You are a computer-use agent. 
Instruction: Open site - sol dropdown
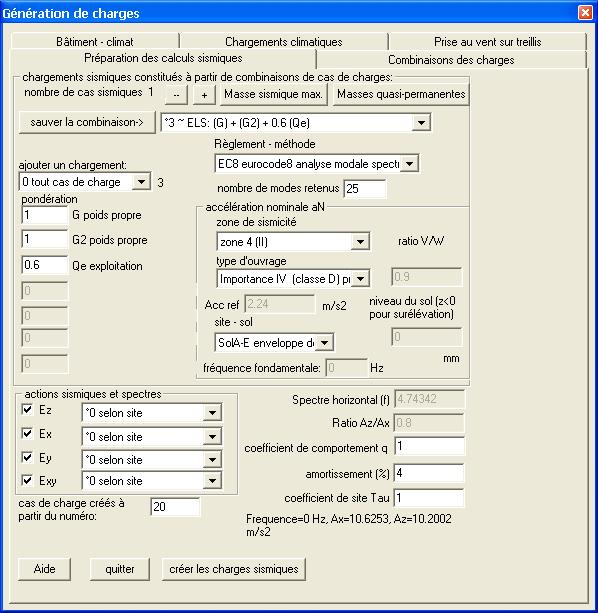point(324,343)
